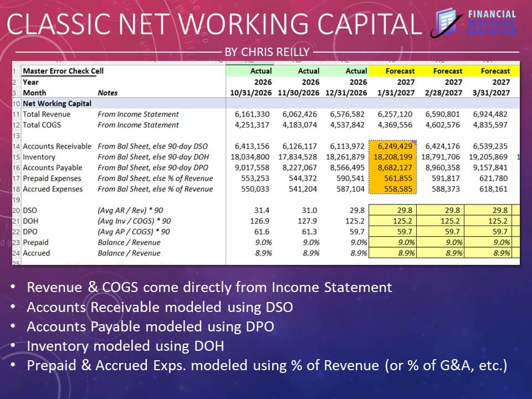
Task: Click inventory cell 17,834,528
Action: 298,157
